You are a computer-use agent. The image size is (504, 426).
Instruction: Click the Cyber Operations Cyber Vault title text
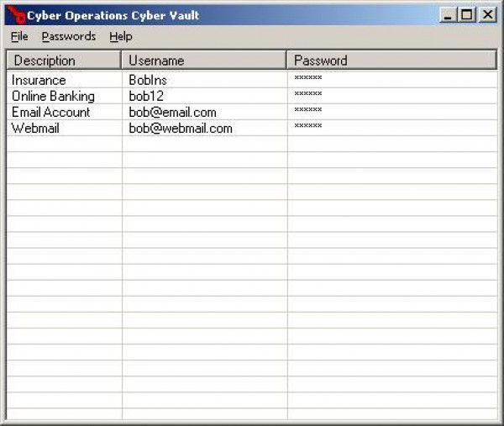[113, 15]
